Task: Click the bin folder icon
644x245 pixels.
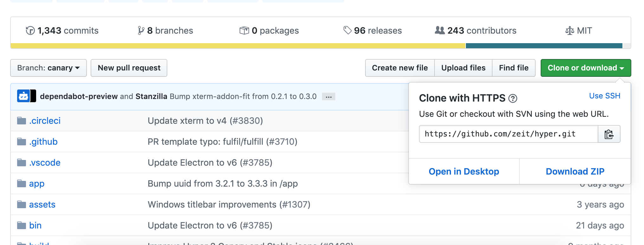Action: (22, 225)
